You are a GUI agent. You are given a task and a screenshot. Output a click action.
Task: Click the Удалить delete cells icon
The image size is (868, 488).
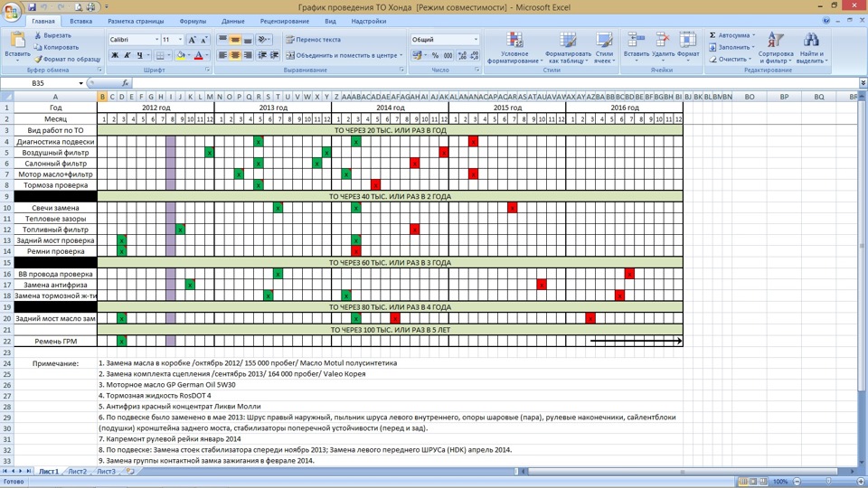coord(663,40)
